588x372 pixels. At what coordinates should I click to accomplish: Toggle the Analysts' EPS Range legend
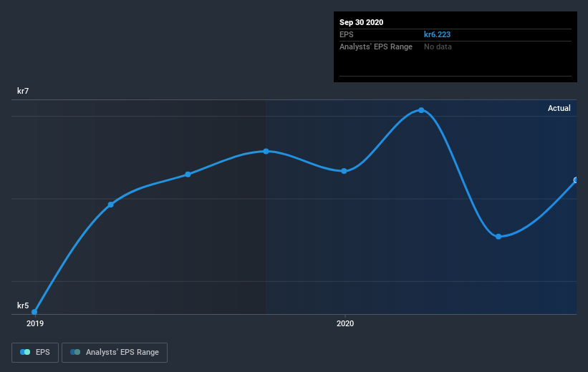pyautogui.click(x=115, y=353)
